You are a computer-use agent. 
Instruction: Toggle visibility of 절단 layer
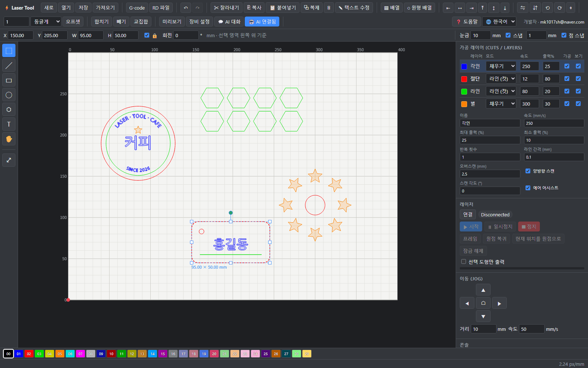[578, 79]
